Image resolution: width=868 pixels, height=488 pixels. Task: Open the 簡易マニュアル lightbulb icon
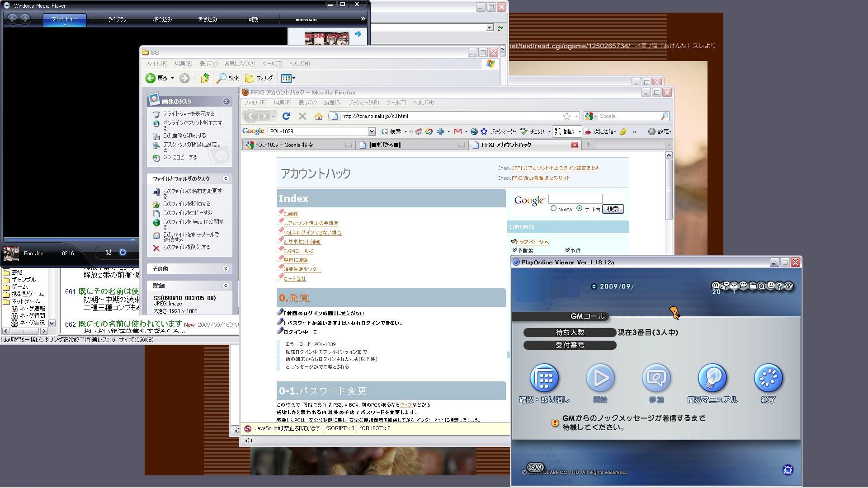(712, 378)
